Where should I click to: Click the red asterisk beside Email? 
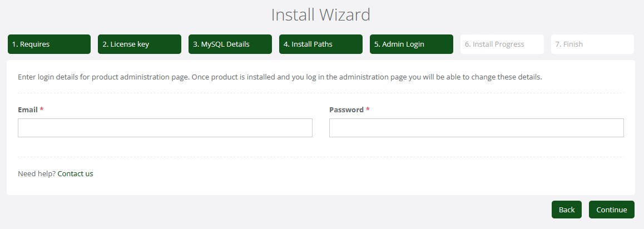tap(42, 109)
